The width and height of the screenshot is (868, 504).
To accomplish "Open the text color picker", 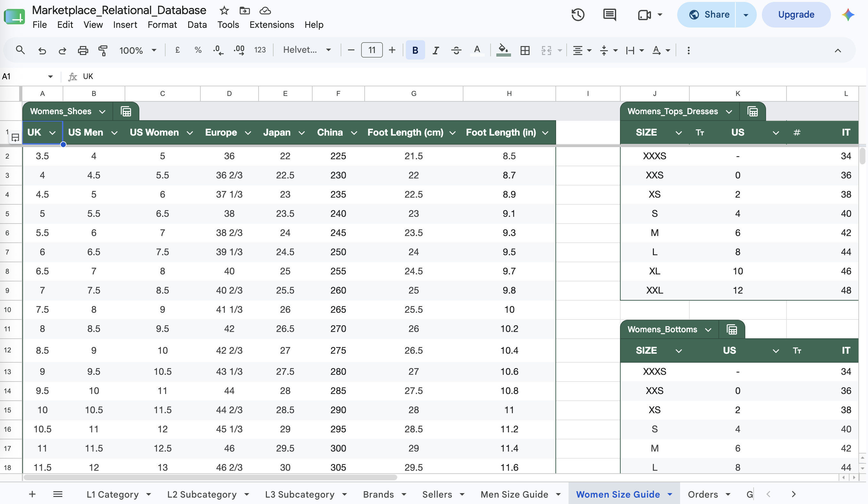I will point(477,50).
